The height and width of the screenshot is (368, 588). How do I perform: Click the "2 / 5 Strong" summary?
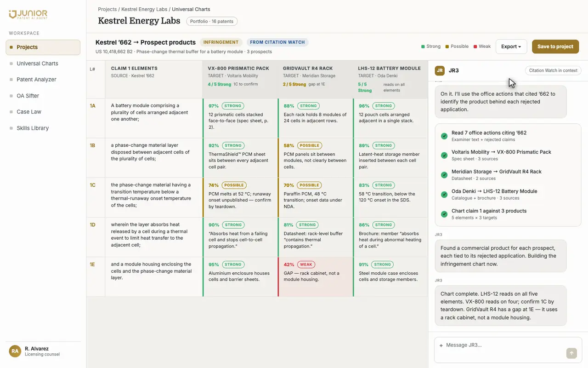click(294, 84)
